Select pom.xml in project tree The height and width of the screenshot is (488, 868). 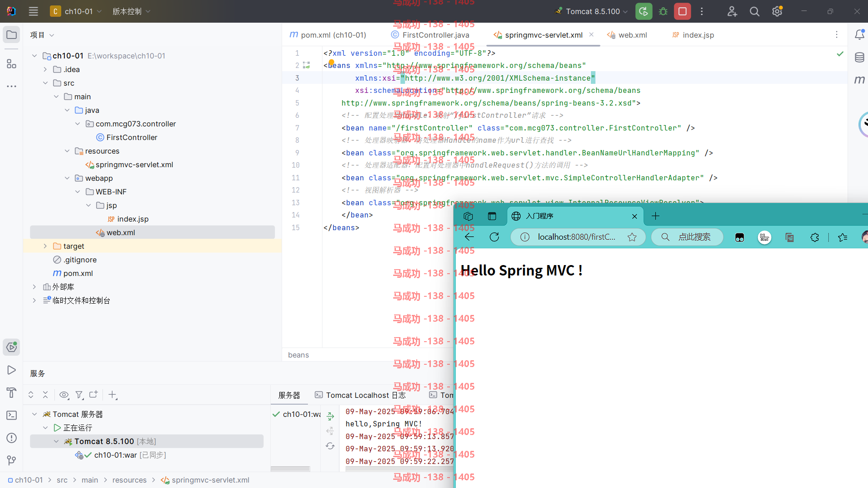coord(73,273)
